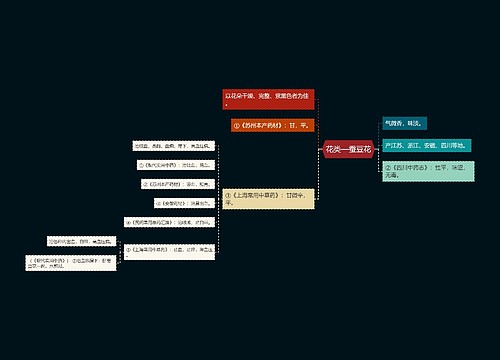Click the dotted bracket linking the teal nodes
Screen dimensions: 500x360
coord(379,147)
